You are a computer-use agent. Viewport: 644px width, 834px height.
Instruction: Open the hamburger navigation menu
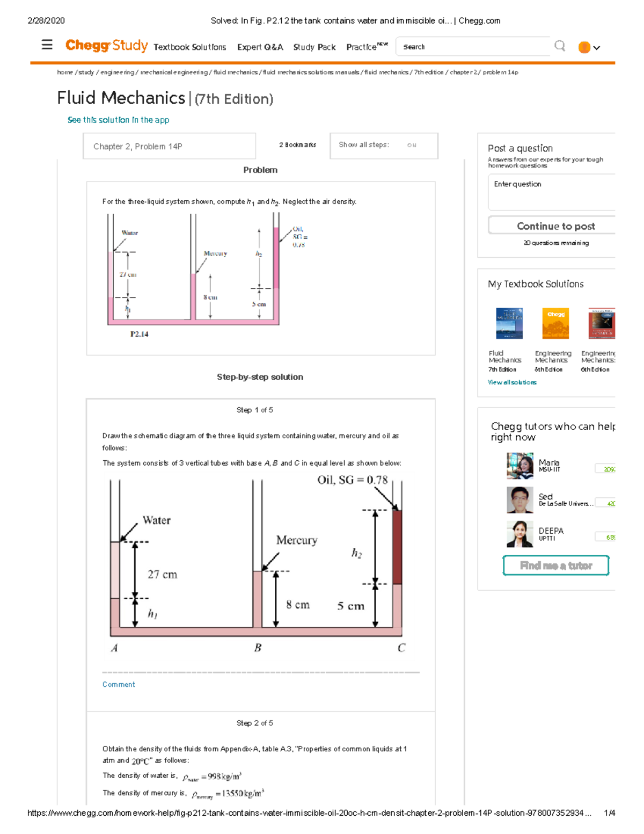pos(47,45)
